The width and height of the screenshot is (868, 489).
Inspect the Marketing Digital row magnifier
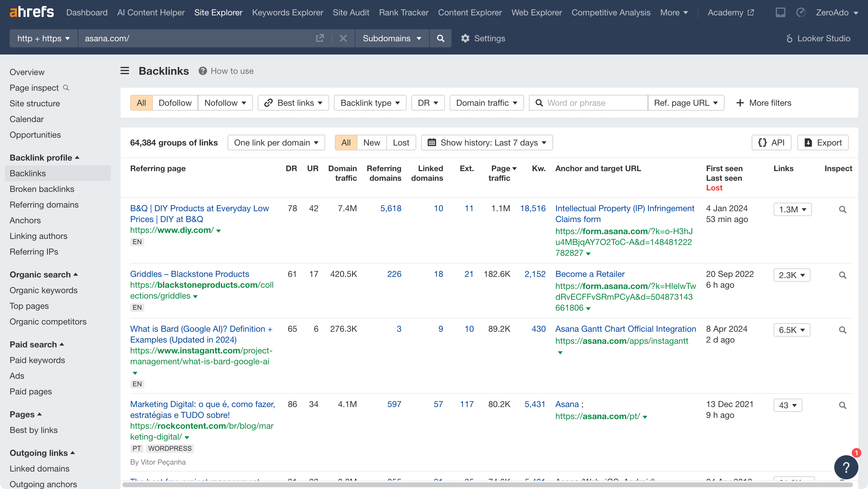coord(842,406)
